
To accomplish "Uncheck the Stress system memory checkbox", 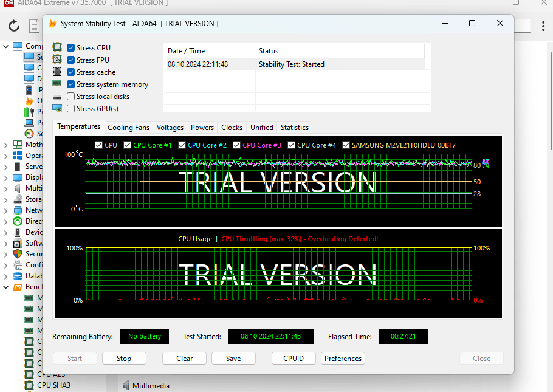I will pos(71,84).
